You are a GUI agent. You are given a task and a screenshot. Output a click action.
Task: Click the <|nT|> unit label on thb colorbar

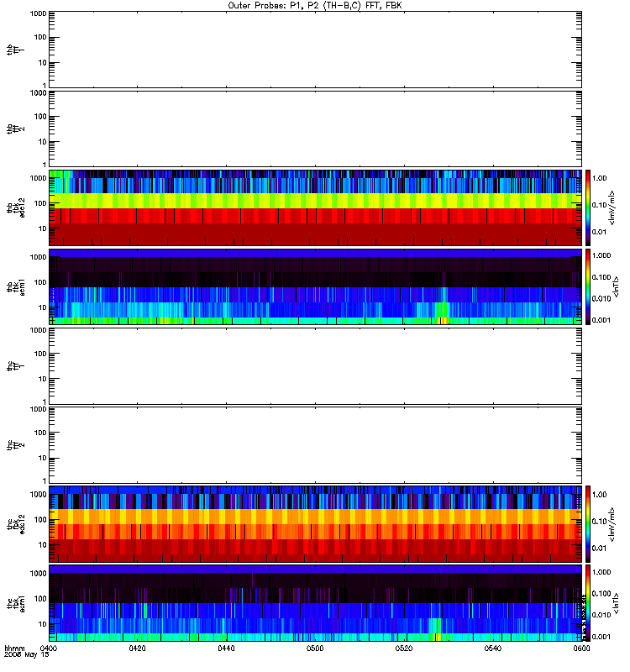(x=617, y=286)
